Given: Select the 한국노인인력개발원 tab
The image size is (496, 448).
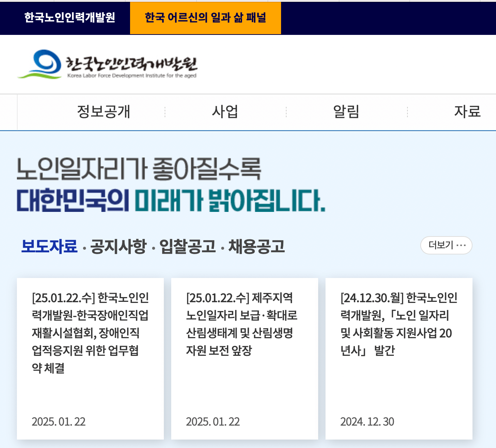Looking at the screenshot, I should 69,17.
